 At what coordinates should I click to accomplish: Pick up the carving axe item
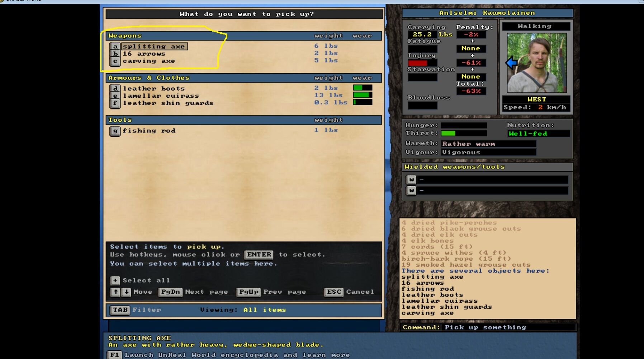149,61
